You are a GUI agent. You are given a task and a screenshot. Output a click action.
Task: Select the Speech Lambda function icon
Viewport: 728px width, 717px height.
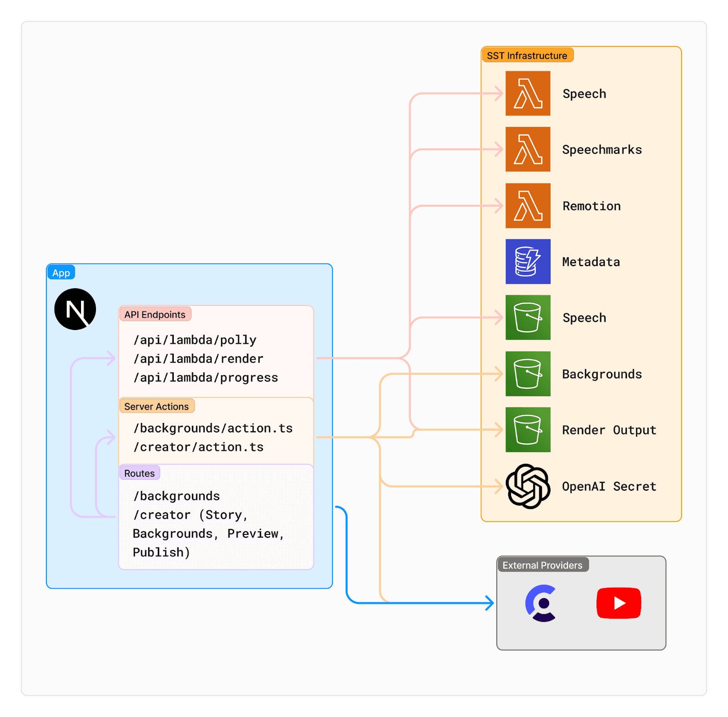[x=527, y=94]
